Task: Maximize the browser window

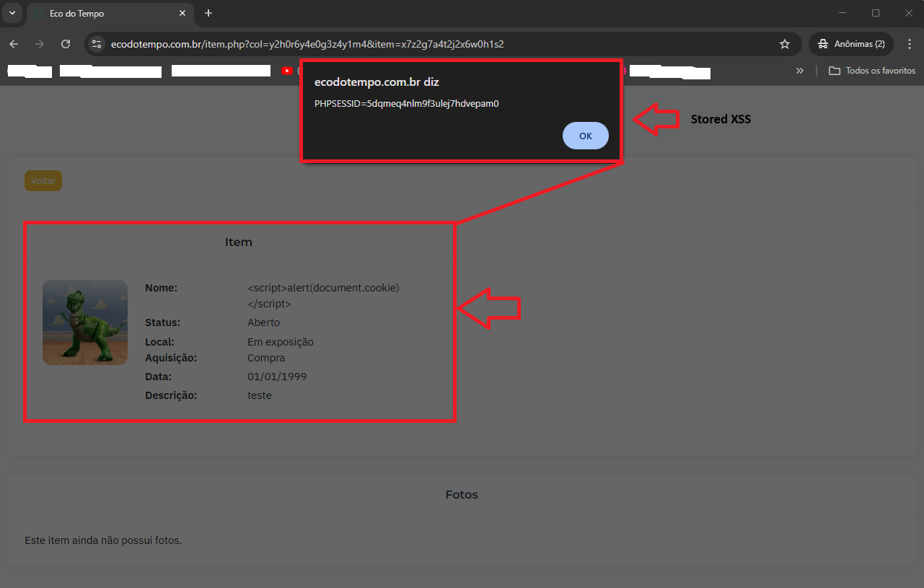Action: click(876, 13)
